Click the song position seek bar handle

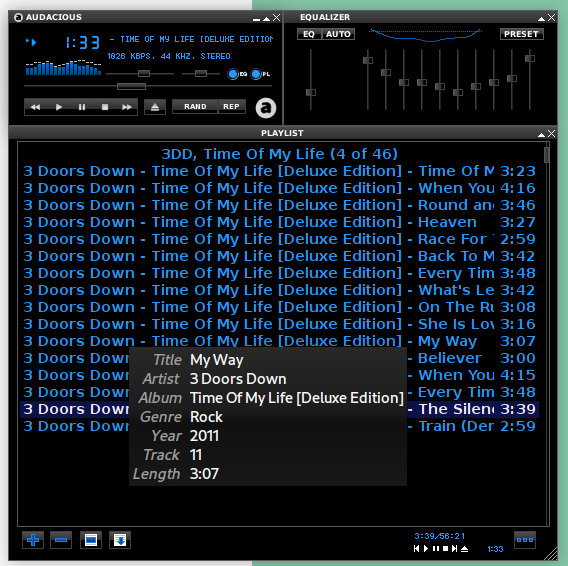[x=131, y=86]
